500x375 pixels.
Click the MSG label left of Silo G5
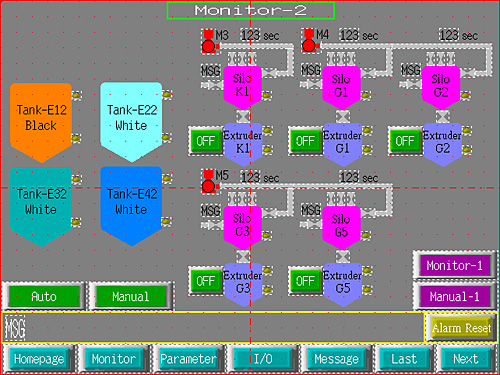[x=311, y=210]
